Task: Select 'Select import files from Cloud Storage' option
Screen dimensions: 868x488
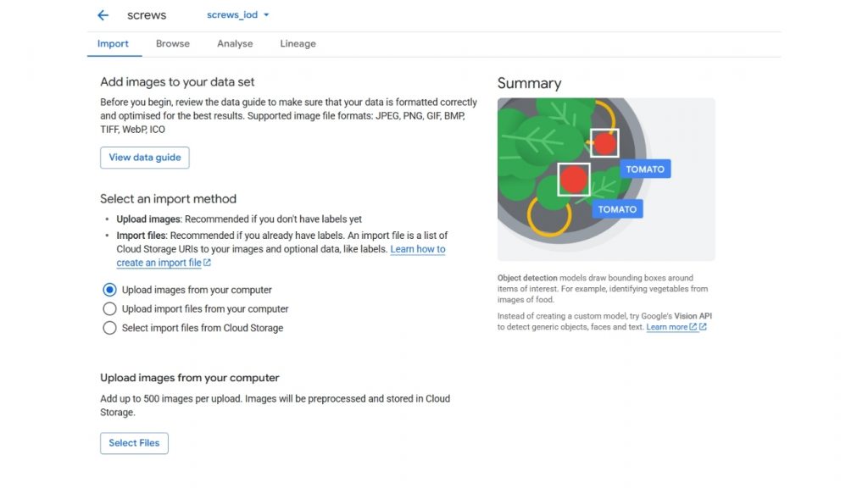Action: tap(109, 328)
